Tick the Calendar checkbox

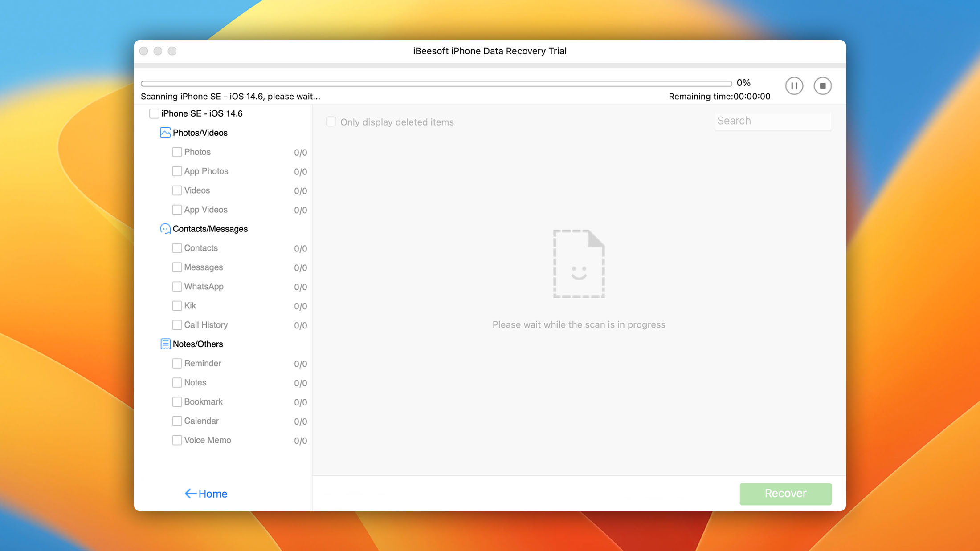tap(177, 421)
